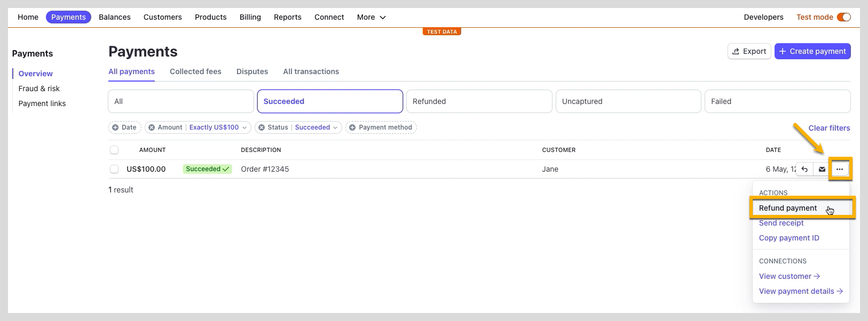
Task: Open the More menu in top navigation
Action: click(371, 17)
